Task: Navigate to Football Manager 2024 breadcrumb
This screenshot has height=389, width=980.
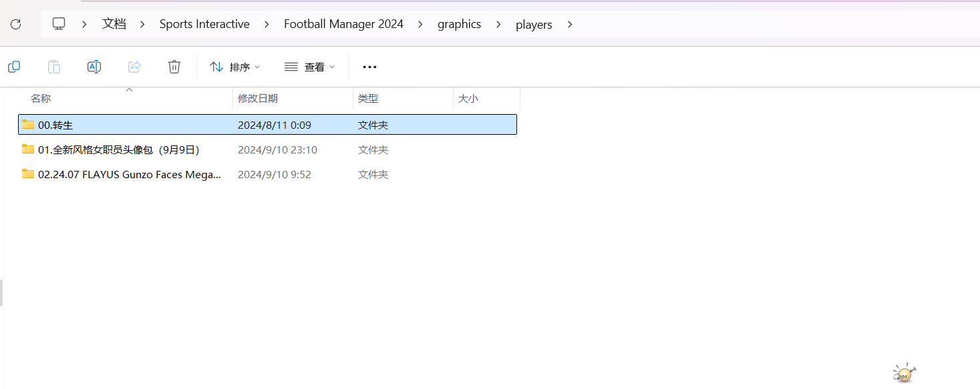Action: 343,24
